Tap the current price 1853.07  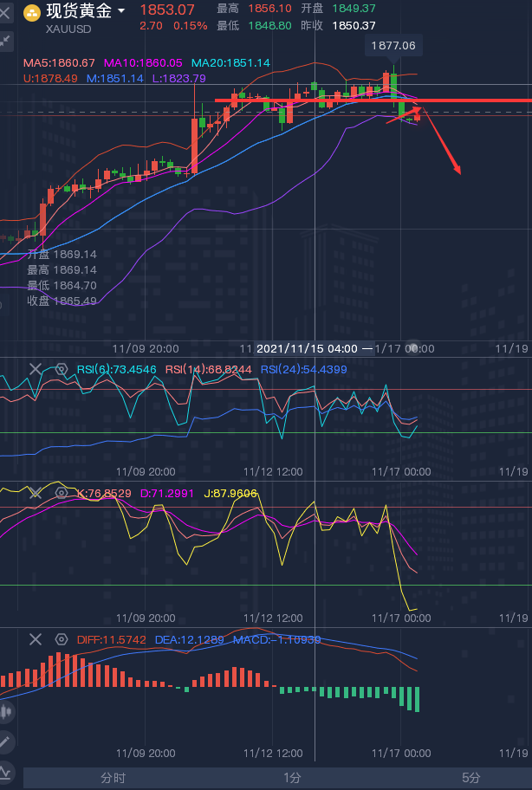pos(166,10)
